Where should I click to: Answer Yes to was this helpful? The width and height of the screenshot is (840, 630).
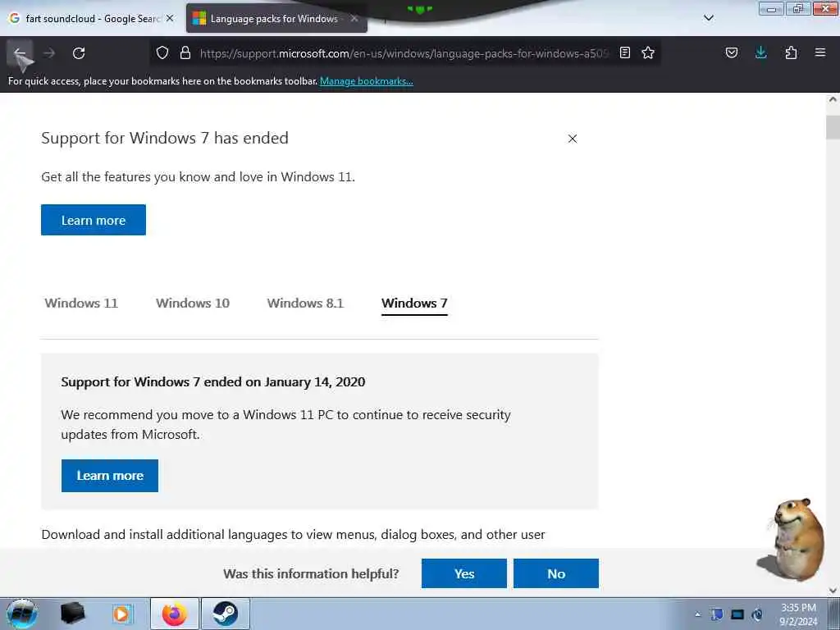pyautogui.click(x=464, y=573)
